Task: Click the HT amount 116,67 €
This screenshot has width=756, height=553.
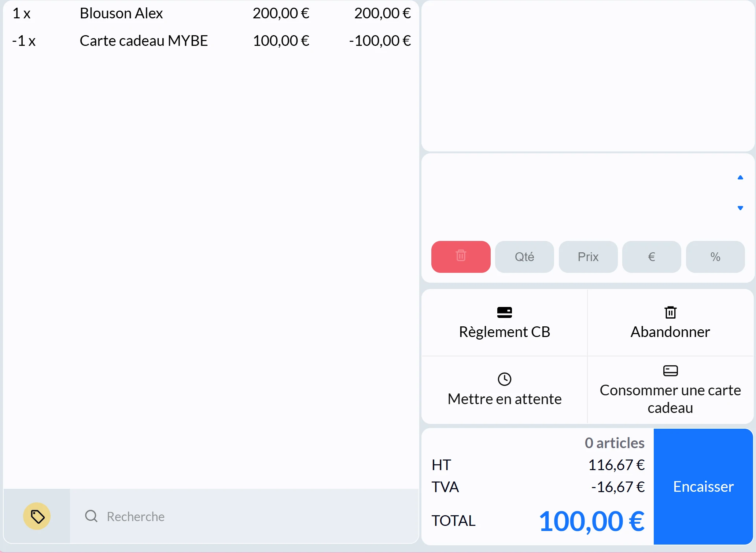Action: pyautogui.click(x=616, y=465)
